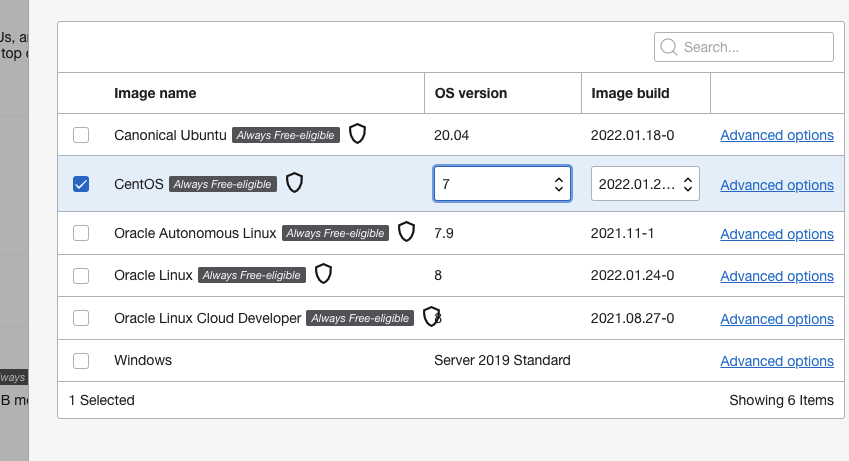Click the shield icon beside CentOS

[x=295, y=183]
